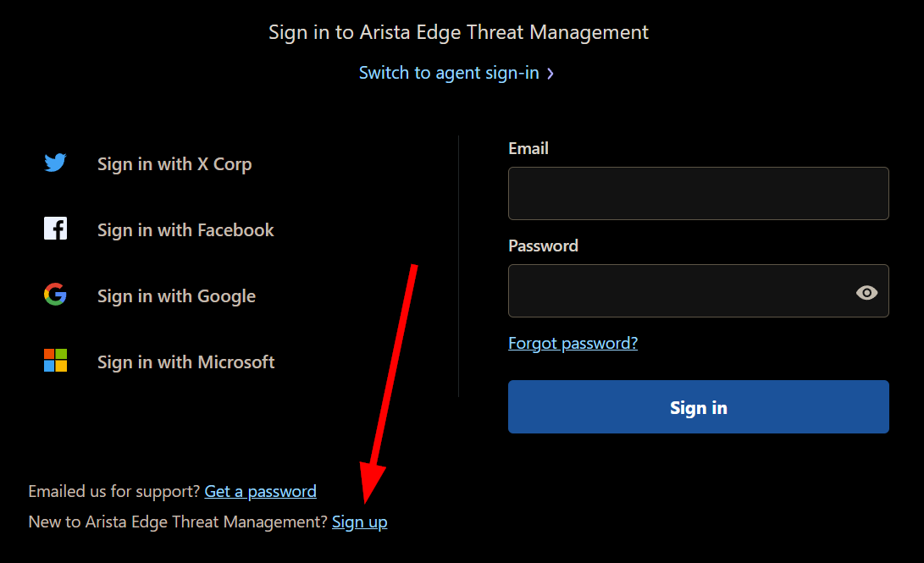Select the Sign in with X Corp label
Viewport: 924px width, 563px height.
[174, 164]
